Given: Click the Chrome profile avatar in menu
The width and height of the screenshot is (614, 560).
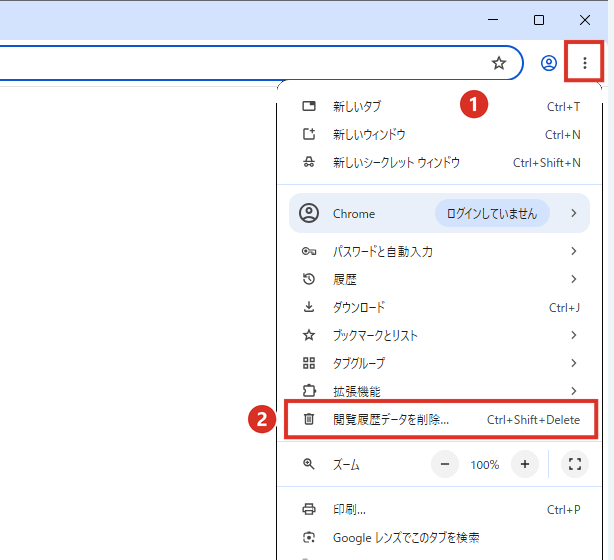Looking at the screenshot, I should [x=309, y=213].
